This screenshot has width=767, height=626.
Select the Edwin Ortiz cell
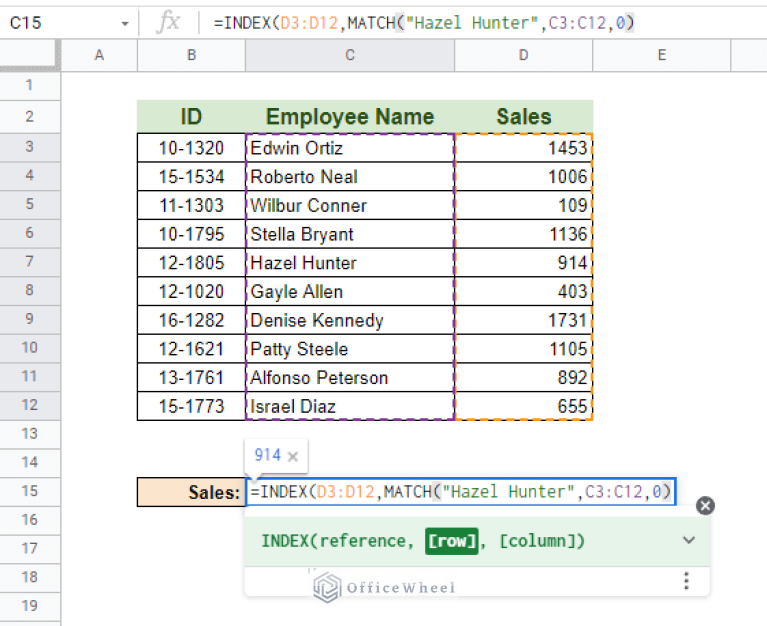pyautogui.click(x=350, y=148)
